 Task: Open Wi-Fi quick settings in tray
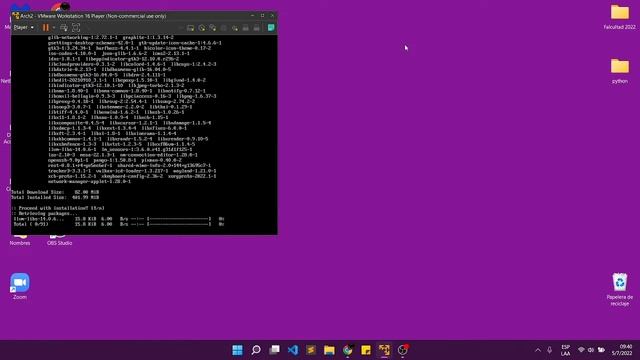[581, 350]
